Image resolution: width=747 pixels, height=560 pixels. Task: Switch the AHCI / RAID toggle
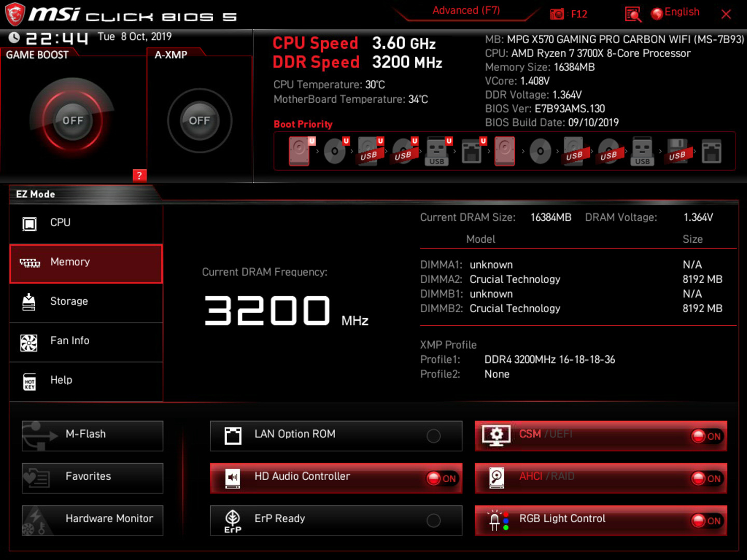tap(601, 478)
